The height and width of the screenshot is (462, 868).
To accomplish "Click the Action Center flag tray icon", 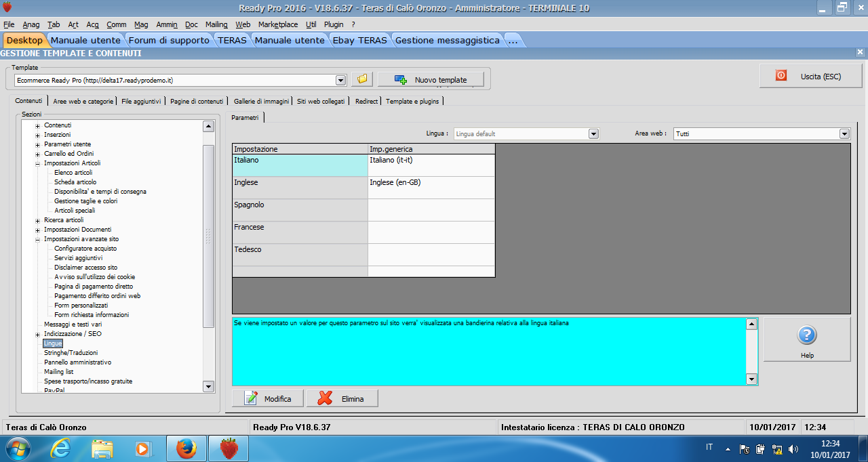I will 744,448.
